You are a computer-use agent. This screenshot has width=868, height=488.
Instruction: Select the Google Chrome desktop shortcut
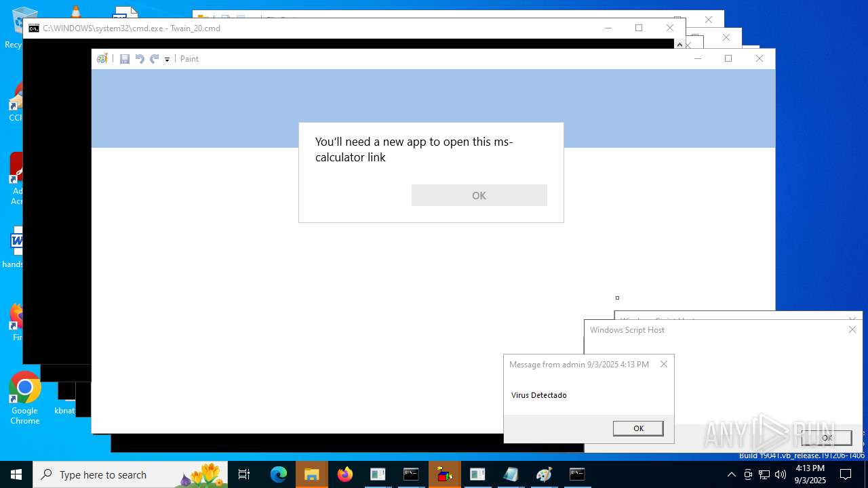click(x=24, y=399)
